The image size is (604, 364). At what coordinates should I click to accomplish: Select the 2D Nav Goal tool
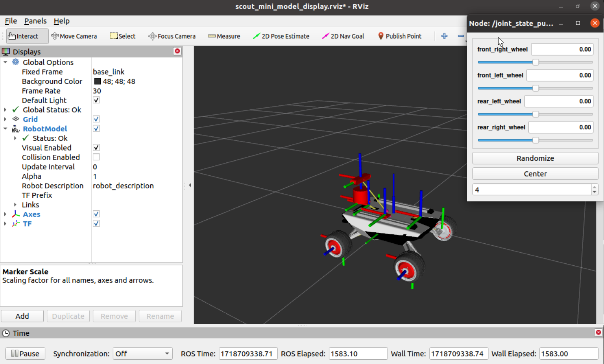pyautogui.click(x=343, y=36)
